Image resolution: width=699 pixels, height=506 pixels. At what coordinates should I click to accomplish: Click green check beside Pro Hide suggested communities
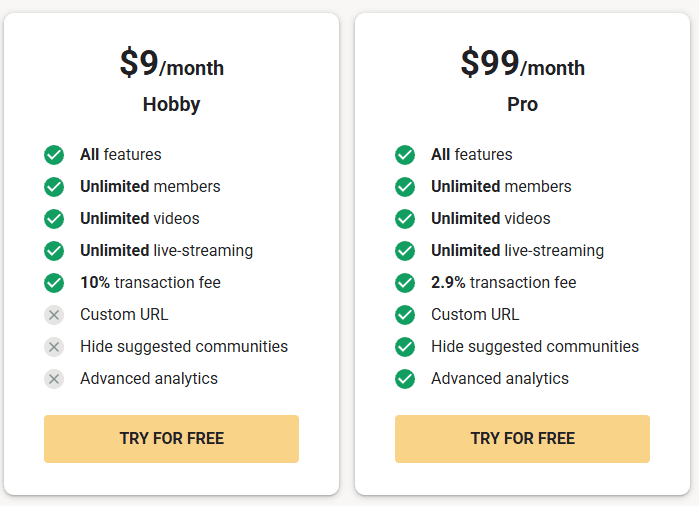(x=405, y=347)
